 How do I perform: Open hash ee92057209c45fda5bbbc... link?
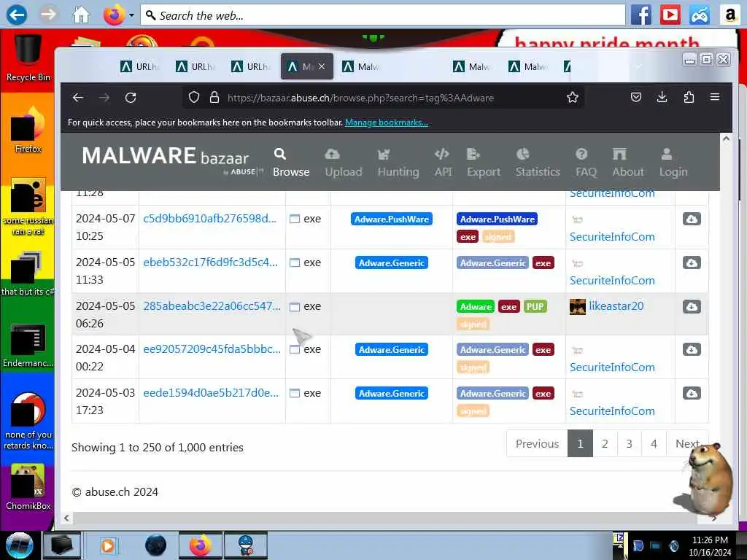click(212, 349)
